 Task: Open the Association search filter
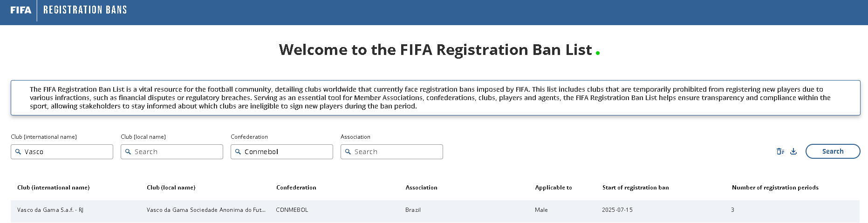click(392, 152)
